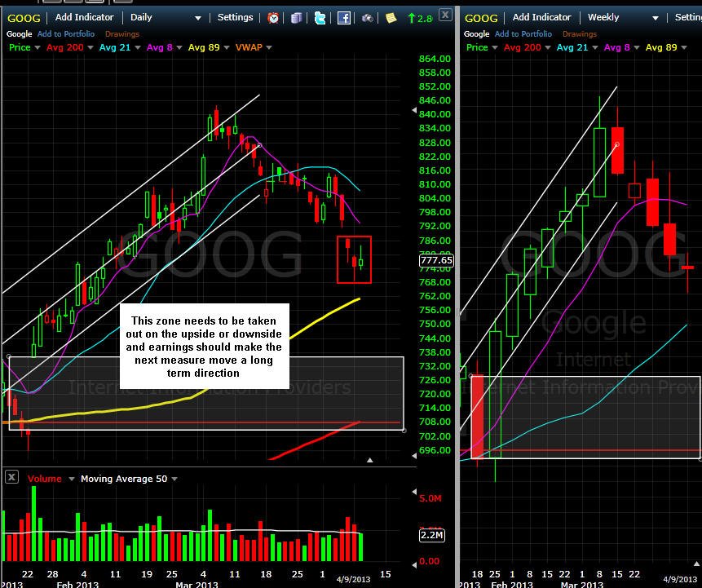The image size is (702, 588).
Task: Click the 777.65 current price marker
Action: click(x=436, y=260)
